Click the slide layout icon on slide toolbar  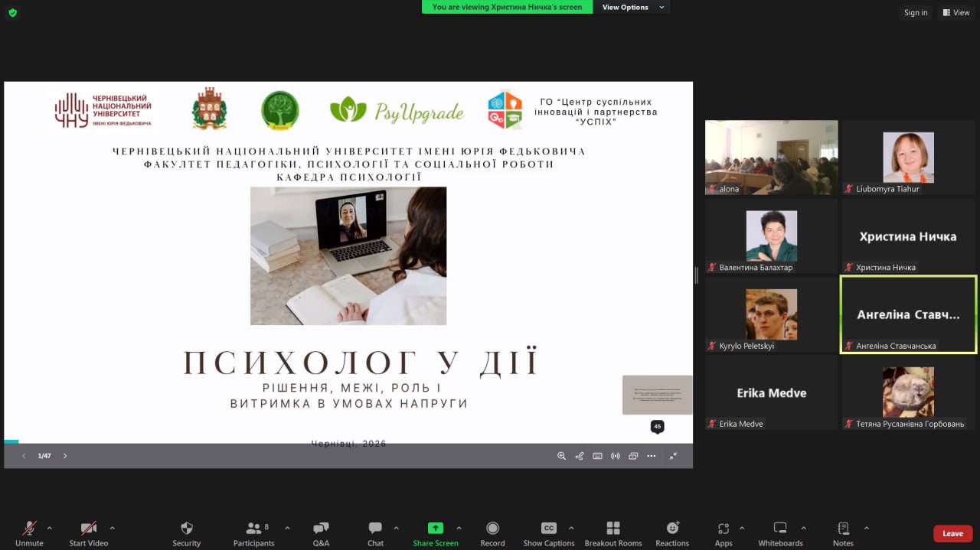pyautogui.click(x=633, y=456)
